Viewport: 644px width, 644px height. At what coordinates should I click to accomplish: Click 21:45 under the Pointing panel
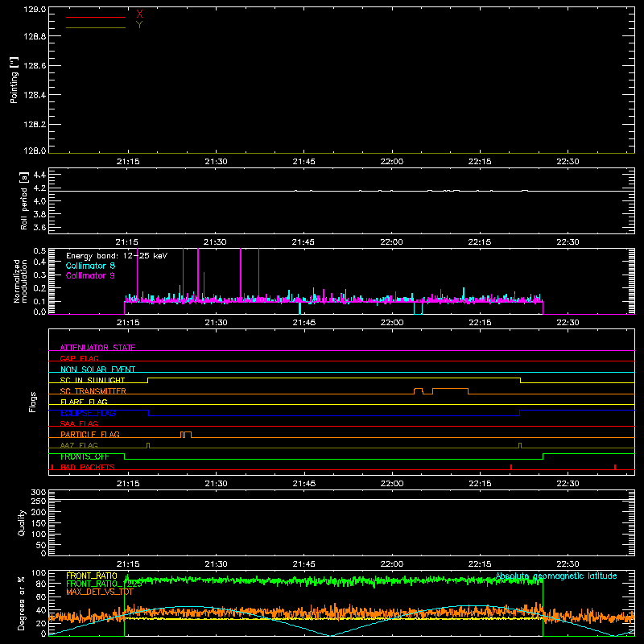coord(304,162)
